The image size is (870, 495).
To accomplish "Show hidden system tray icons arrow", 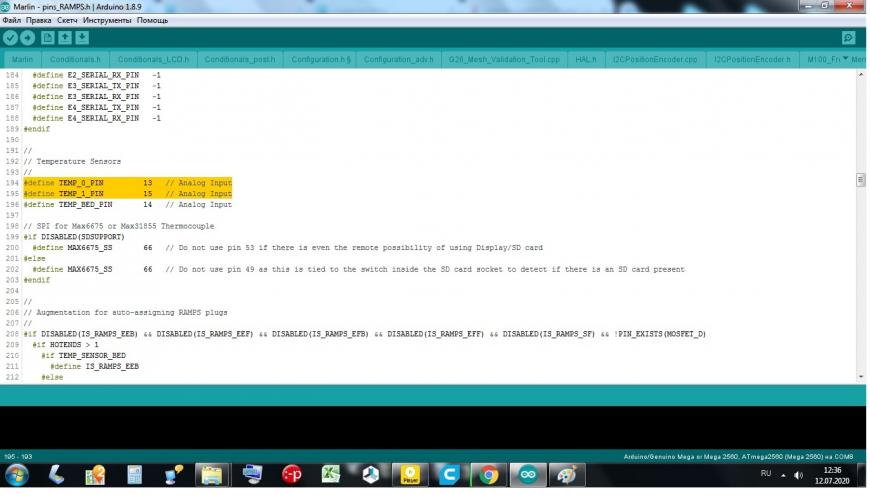I will click(783, 476).
